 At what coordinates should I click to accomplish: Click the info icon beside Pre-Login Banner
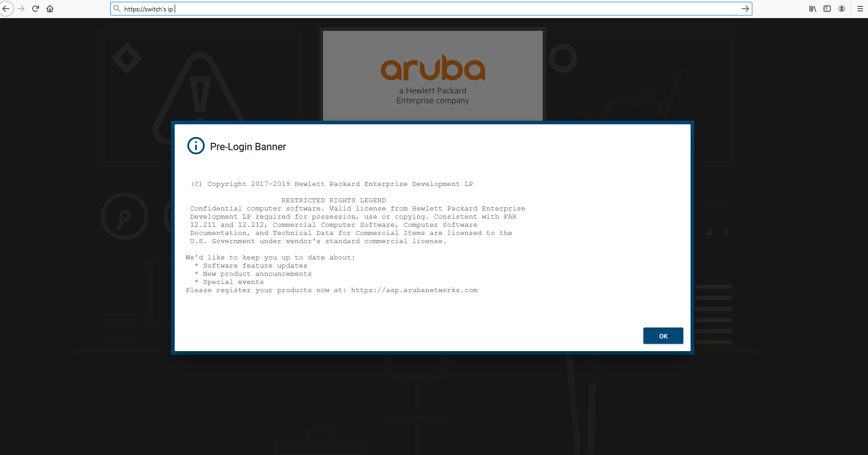(x=196, y=146)
